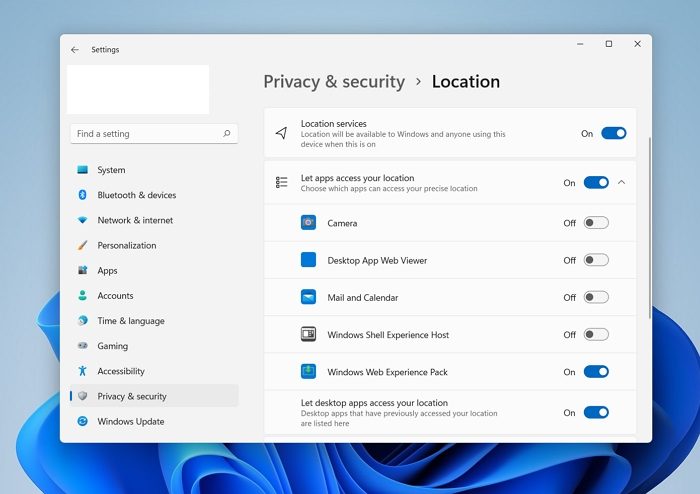This screenshot has height=494, width=700.
Task: Click Privacy & security breadcrumb link
Action: click(x=334, y=82)
